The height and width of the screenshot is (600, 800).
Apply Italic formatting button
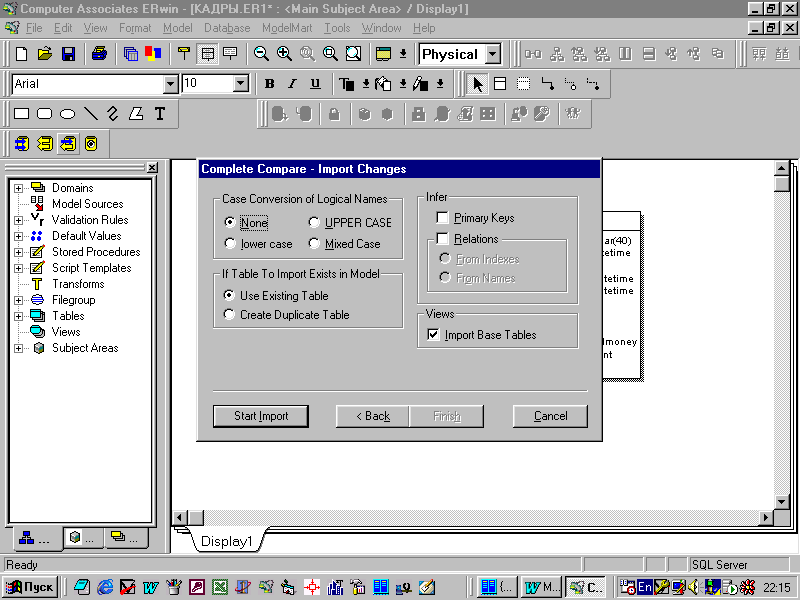(292, 84)
